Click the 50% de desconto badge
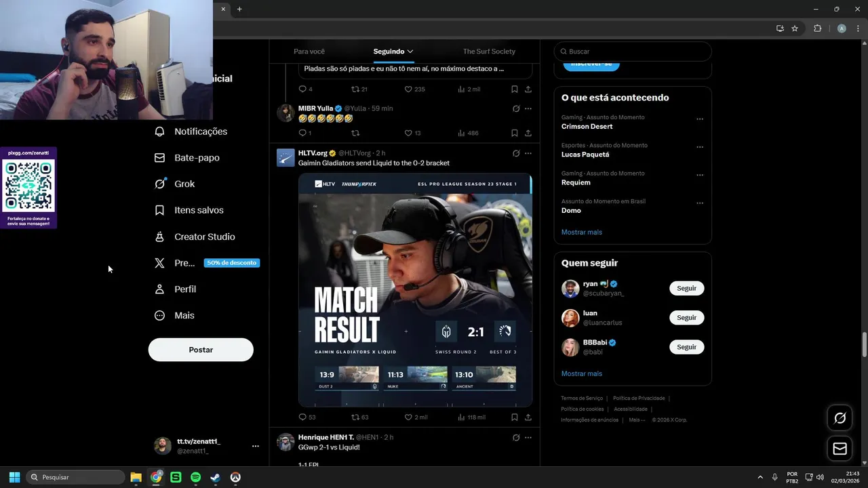868x488 pixels. (232, 263)
